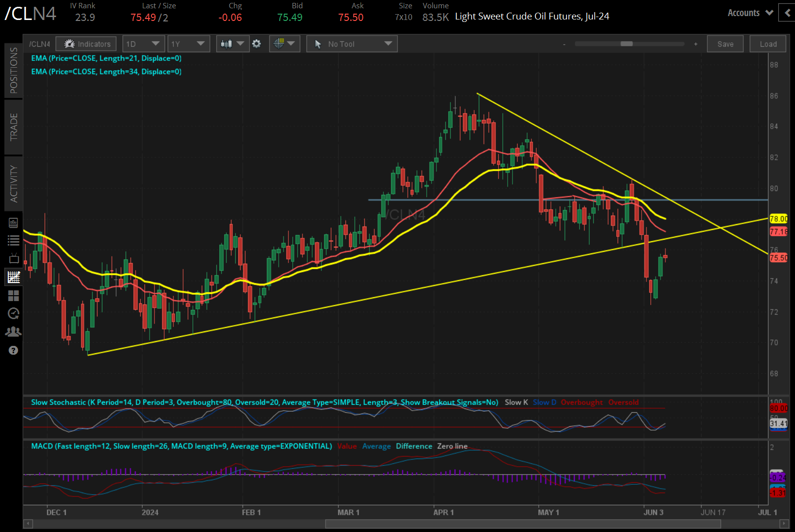Screen dimensions: 795x532
Task: Click the Slow D legend label
Action: pyautogui.click(x=545, y=402)
